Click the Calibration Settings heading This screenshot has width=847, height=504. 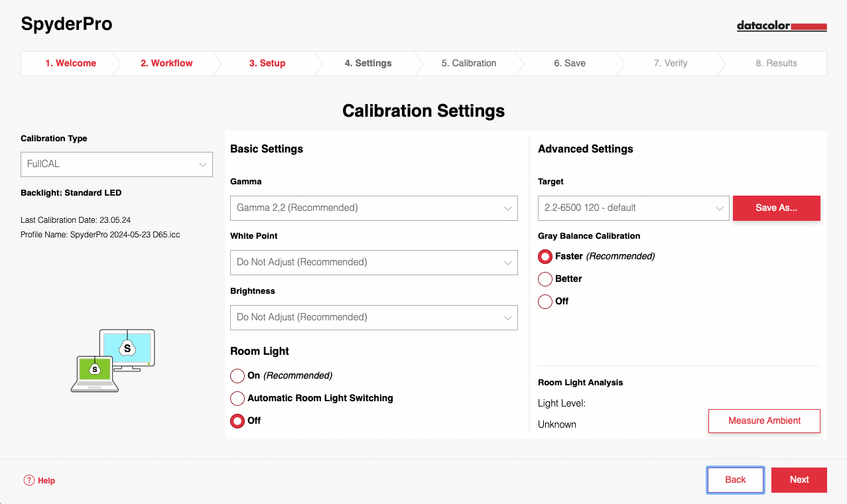pyautogui.click(x=423, y=111)
